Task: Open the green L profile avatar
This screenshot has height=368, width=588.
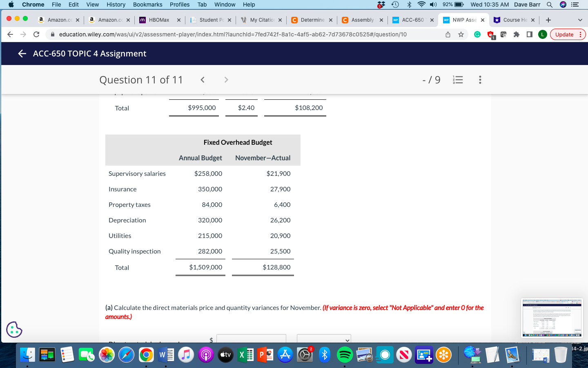Action: (542, 34)
